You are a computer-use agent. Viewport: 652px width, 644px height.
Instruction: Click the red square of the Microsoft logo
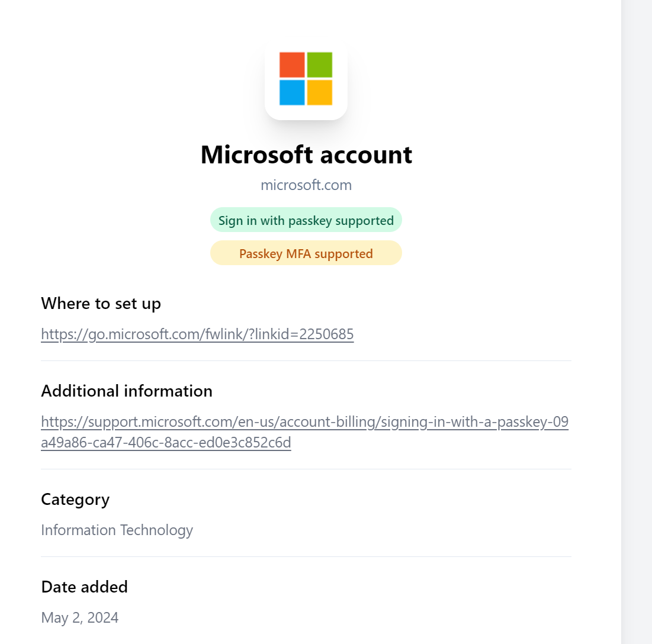(x=292, y=65)
